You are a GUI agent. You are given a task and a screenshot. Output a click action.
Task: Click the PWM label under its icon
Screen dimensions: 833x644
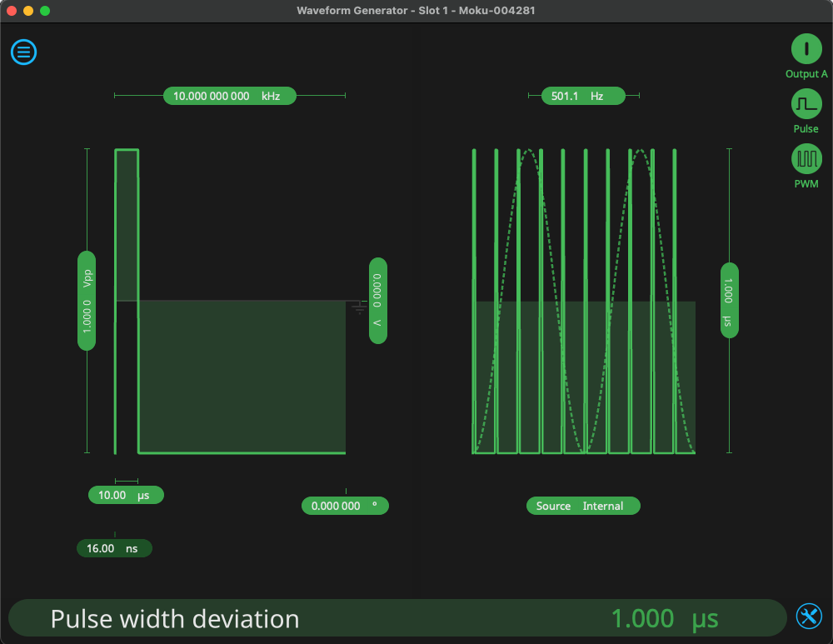(x=806, y=182)
